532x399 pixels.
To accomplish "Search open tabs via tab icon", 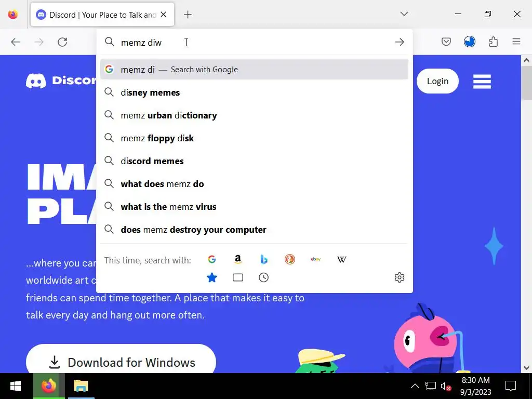I will coord(238,277).
